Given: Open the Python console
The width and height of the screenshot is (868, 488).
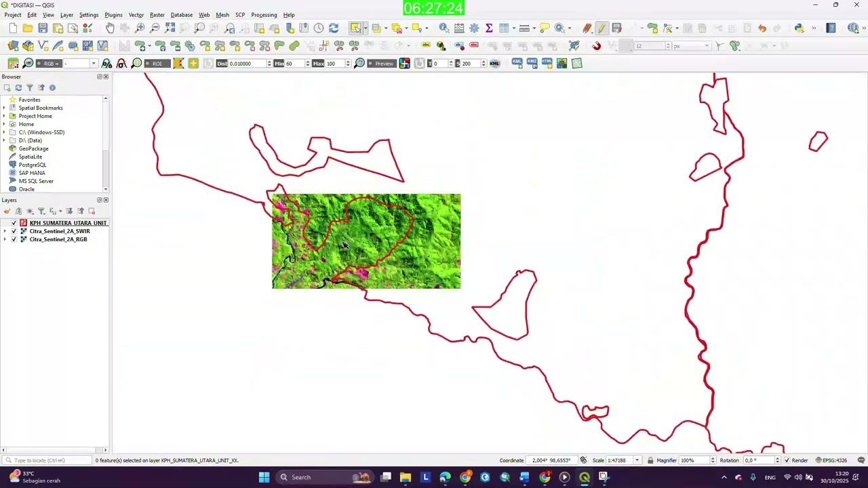Looking at the screenshot, I should (x=799, y=28).
